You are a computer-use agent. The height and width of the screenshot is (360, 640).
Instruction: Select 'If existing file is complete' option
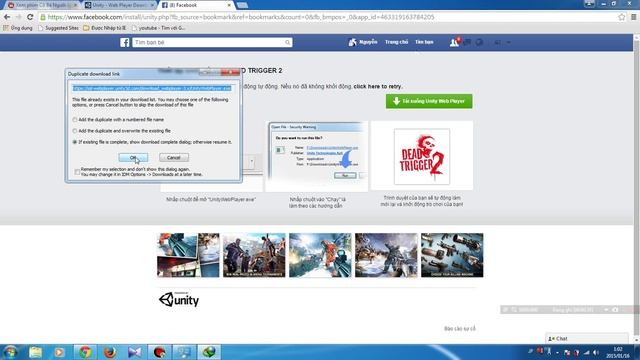coord(75,142)
